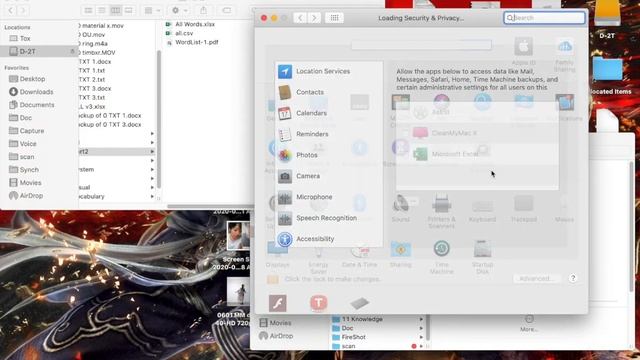Select the file ending in timbxr.MOV

(x=97, y=52)
